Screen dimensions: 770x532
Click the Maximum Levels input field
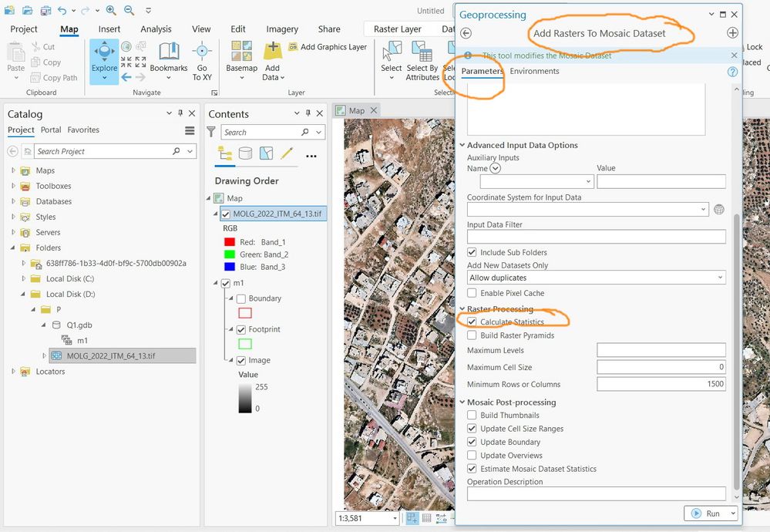click(x=661, y=351)
